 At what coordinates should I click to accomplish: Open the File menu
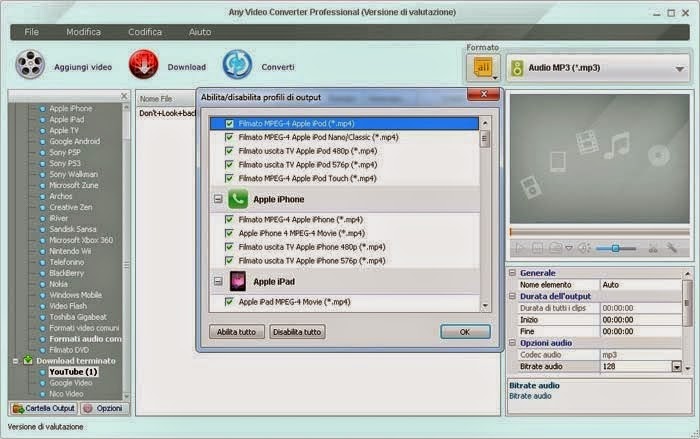pos(31,32)
